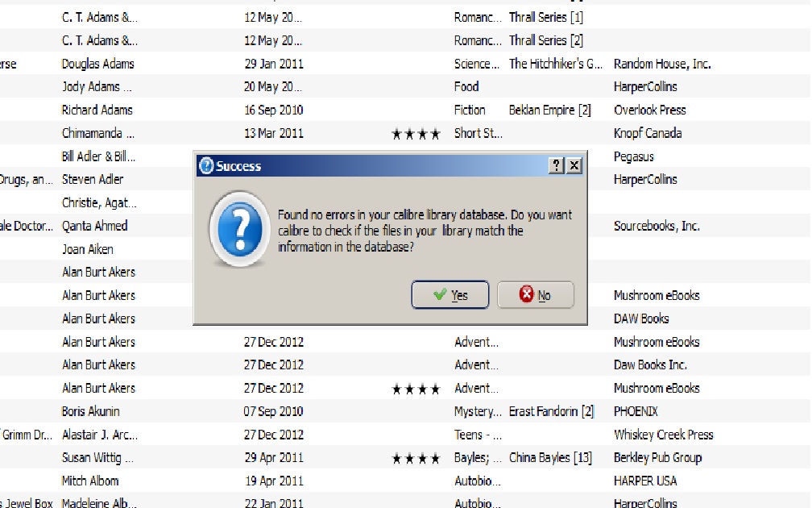Close the Success dialog
Image resolution: width=812 pixels, height=508 pixels.
point(574,165)
